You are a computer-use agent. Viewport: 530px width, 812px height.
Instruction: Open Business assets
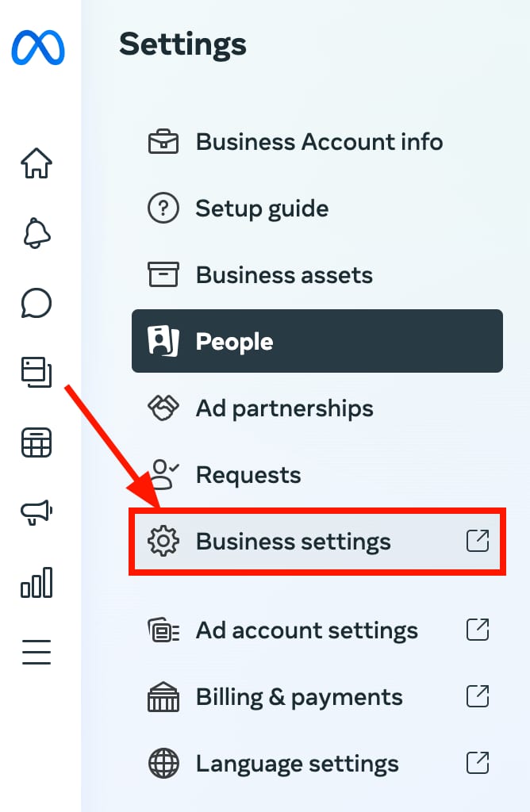[x=284, y=274]
